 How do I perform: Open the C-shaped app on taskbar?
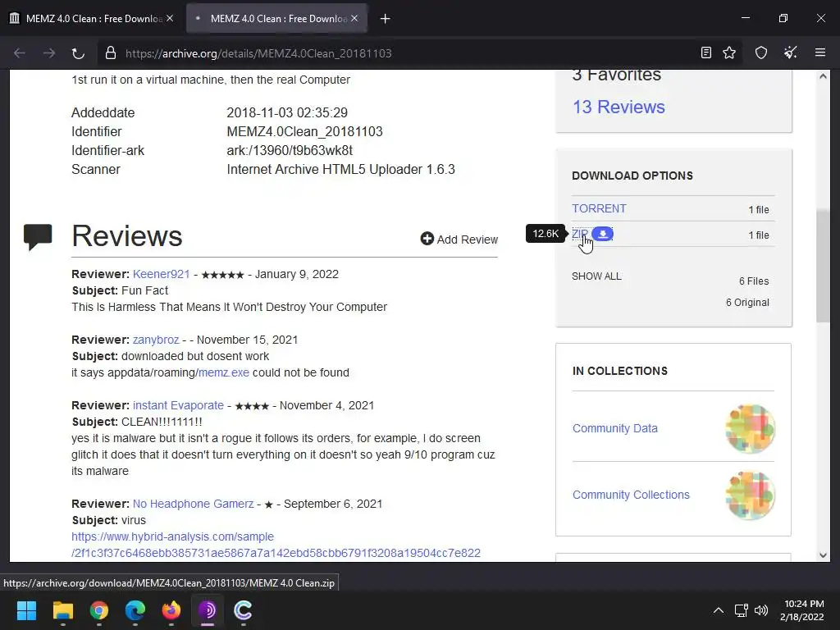point(243,610)
